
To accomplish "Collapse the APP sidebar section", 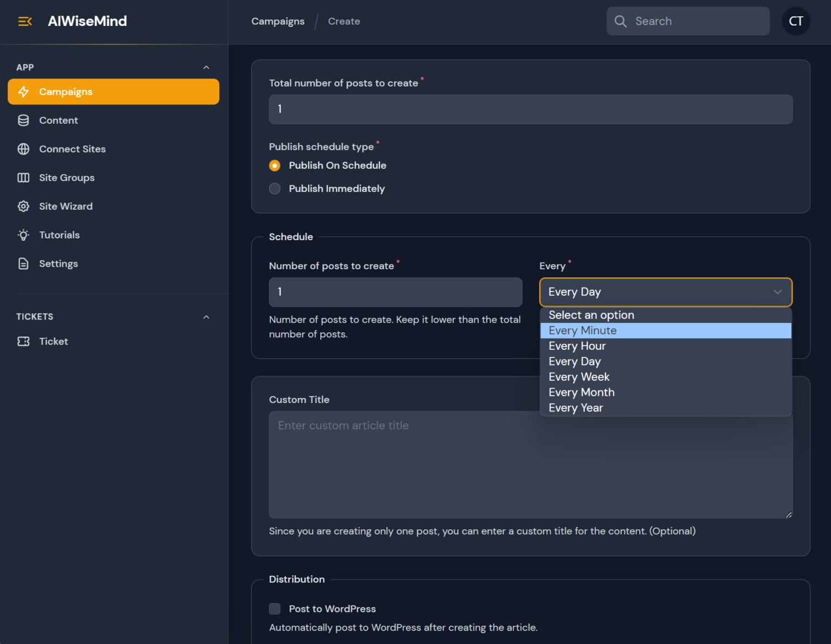I will [x=206, y=68].
